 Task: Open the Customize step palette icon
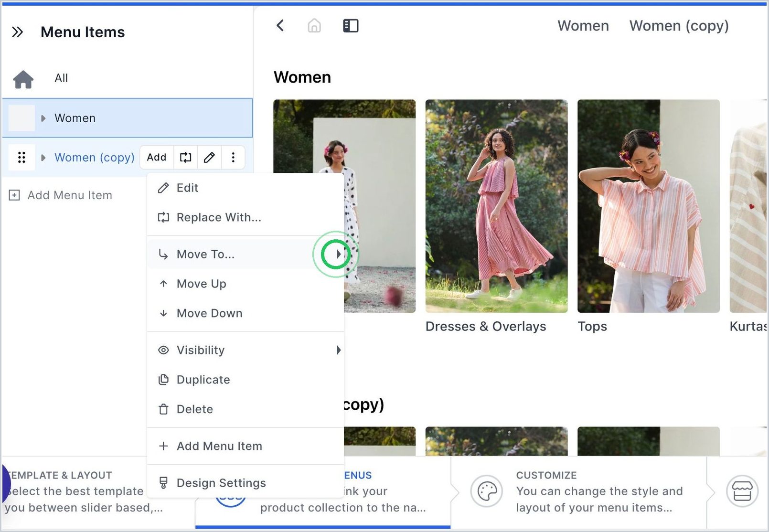487,491
